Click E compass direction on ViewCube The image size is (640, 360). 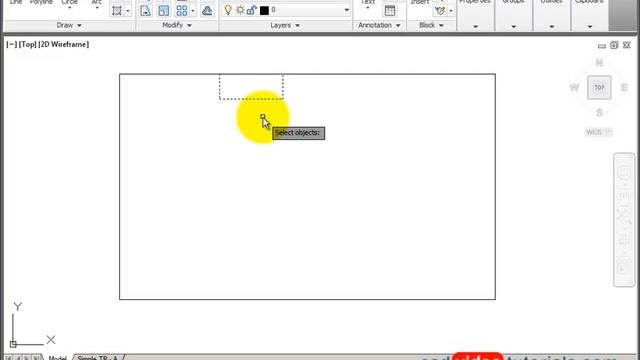click(x=624, y=88)
